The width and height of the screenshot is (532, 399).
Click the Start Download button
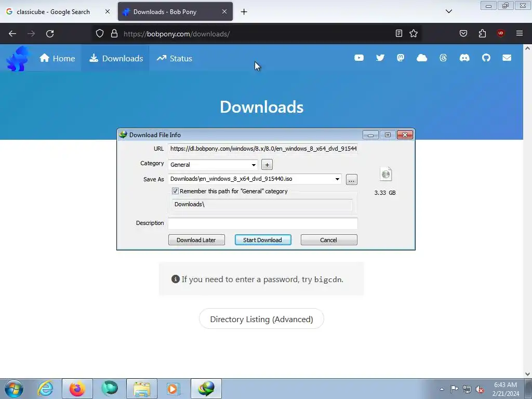pyautogui.click(x=263, y=240)
